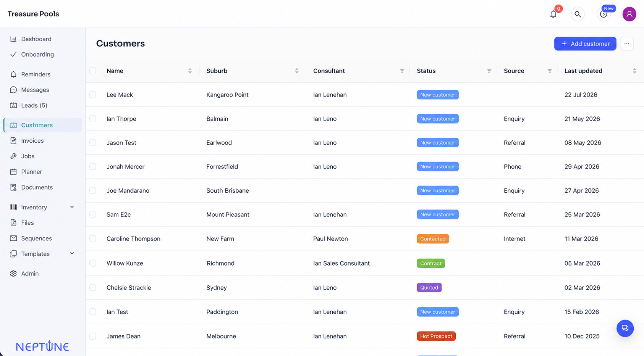Image resolution: width=644 pixels, height=356 pixels.
Task: Sort by the Last updated column arrows
Action: coord(634,71)
